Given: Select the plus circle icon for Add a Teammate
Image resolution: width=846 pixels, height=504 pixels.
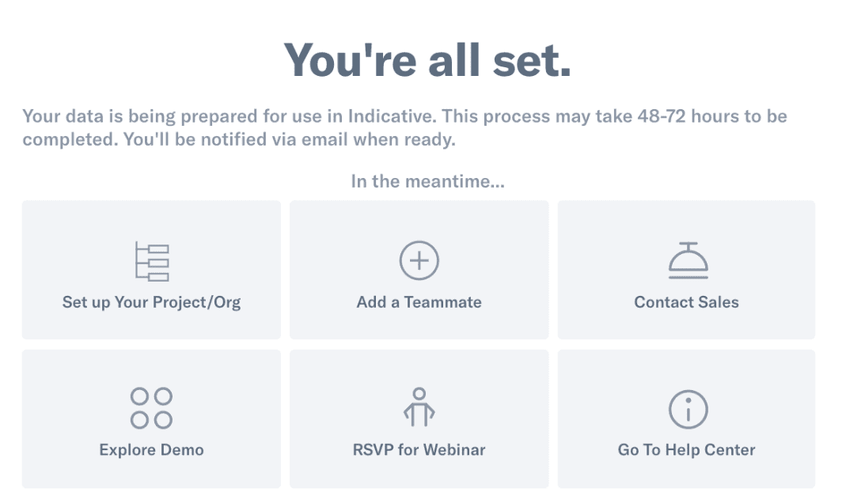Looking at the screenshot, I should pyautogui.click(x=419, y=260).
